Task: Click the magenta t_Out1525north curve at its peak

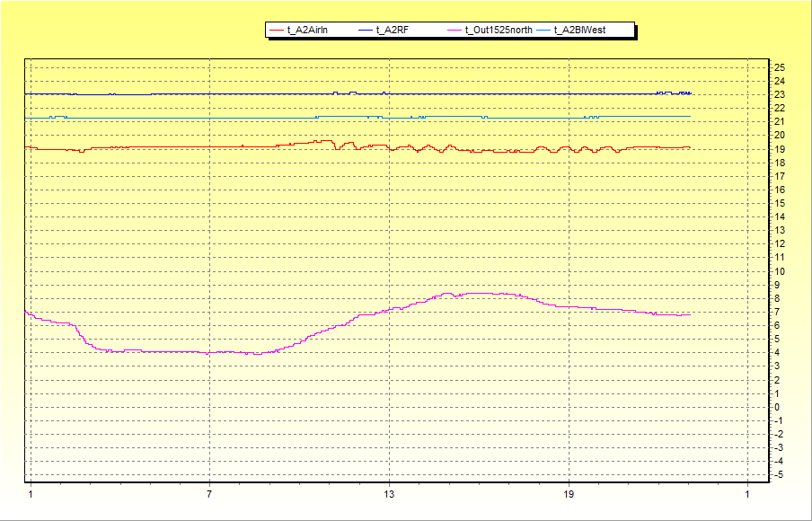Action: pyautogui.click(x=476, y=293)
